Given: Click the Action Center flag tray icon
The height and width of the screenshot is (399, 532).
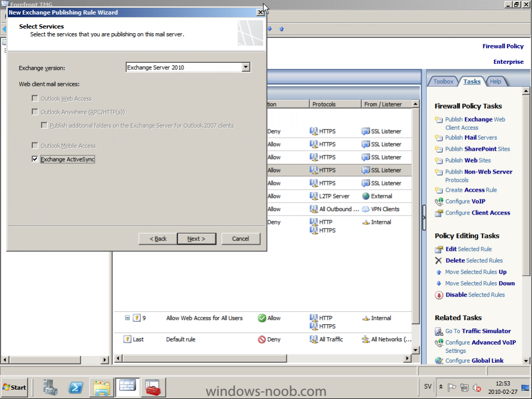Looking at the screenshot, I should (x=451, y=388).
